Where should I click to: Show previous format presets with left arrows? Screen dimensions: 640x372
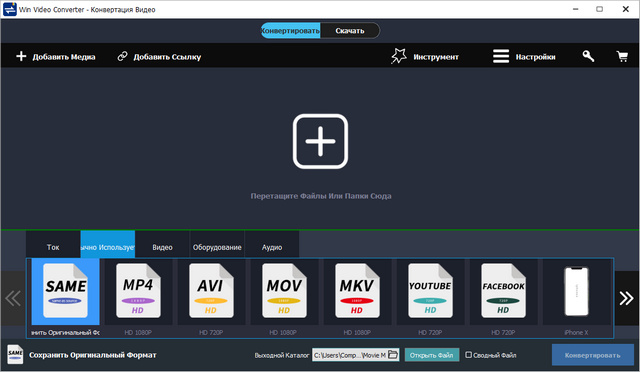pos(13,298)
